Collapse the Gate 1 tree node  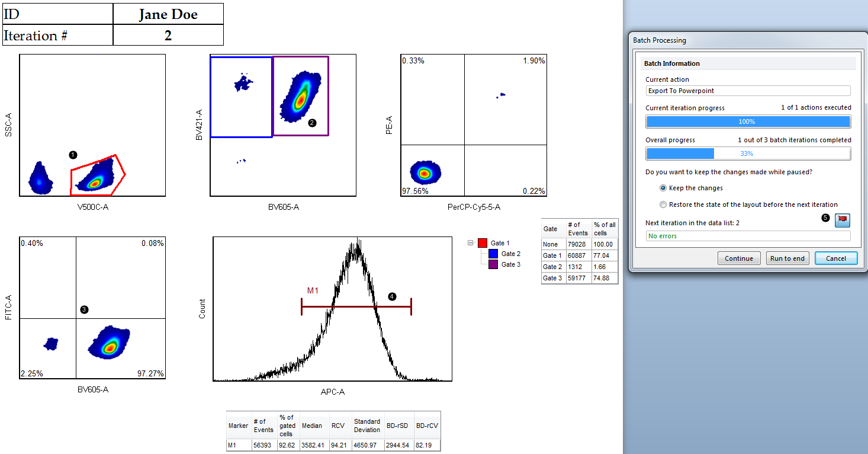(x=471, y=243)
